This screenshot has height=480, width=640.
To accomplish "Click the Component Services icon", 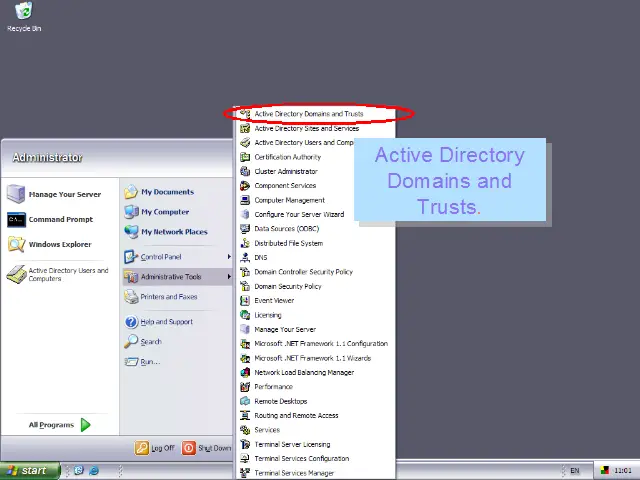I will [x=245, y=186].
